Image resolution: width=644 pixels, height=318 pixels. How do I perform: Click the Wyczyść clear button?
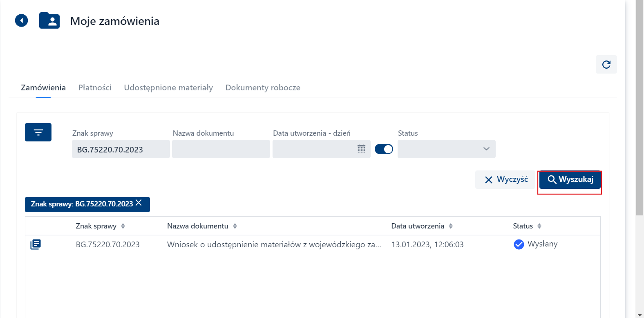click(505, 179)
